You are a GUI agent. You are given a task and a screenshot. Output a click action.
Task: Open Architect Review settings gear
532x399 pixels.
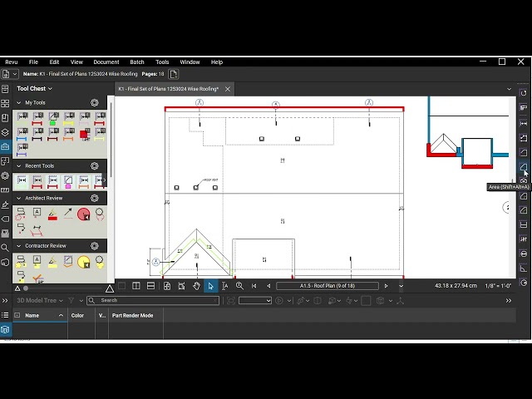[x=94, y=198]
